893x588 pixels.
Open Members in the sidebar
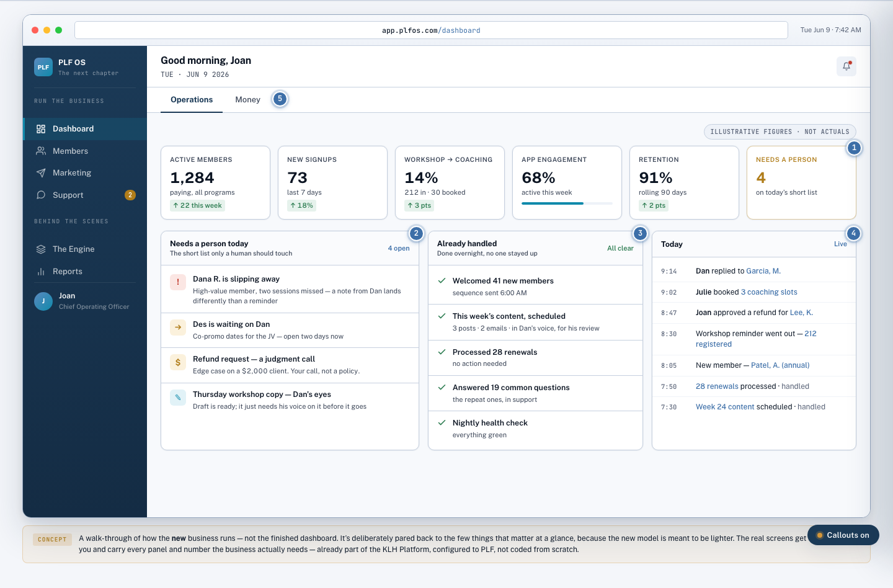click(85, 151)
